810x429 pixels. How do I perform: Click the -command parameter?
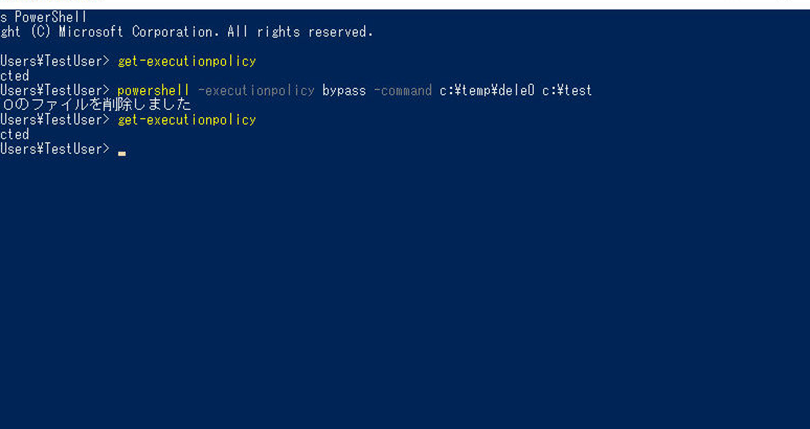(403, 91)
